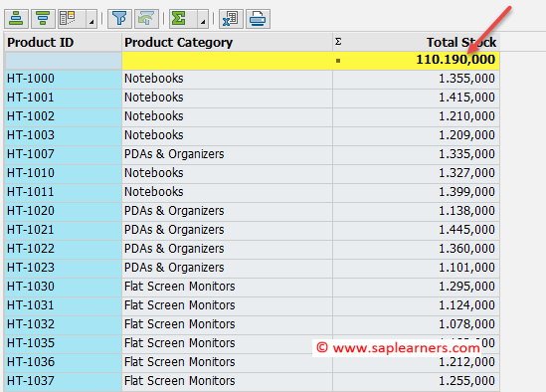Select Product ID HT-1036
Screen dimensions: 546x392
pyautogui.click(x=63, y=362)
